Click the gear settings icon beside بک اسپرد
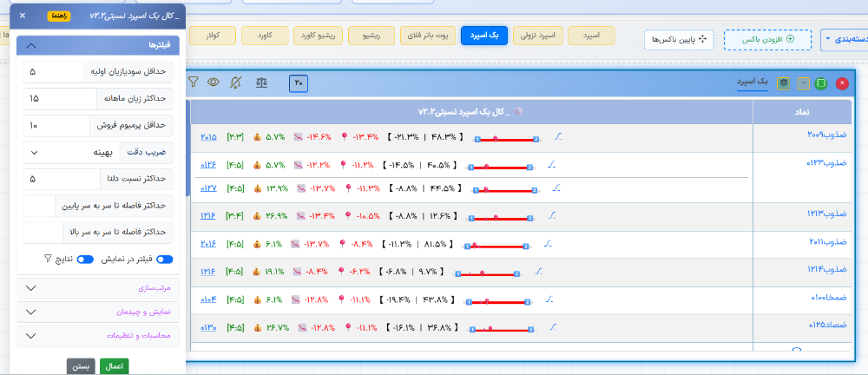 point(784,83)
